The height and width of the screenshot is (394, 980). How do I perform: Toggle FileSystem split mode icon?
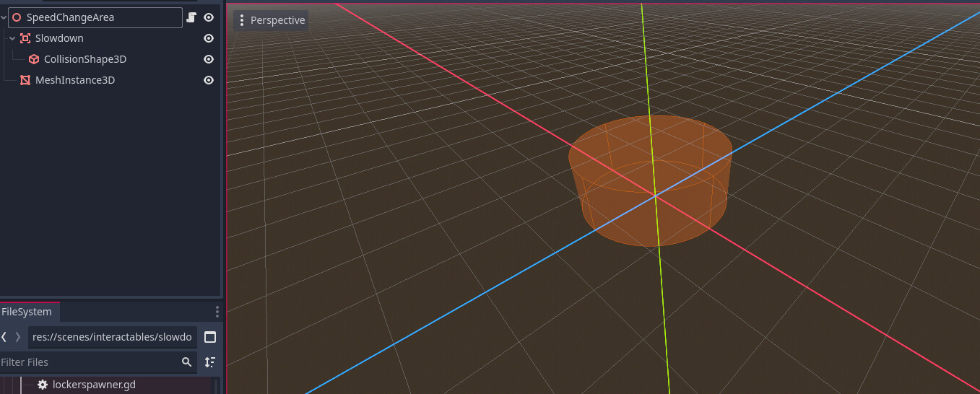[x=210, y=337]
